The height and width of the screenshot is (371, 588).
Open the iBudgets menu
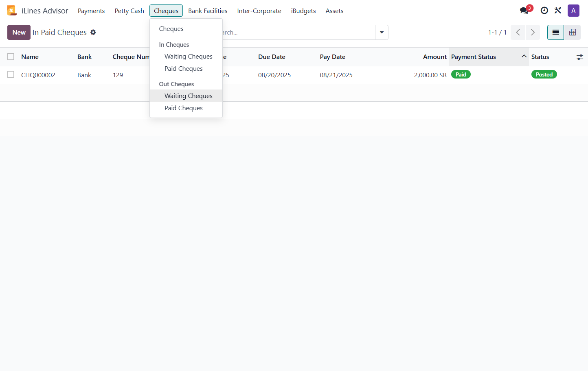click(x=303, y=11)
